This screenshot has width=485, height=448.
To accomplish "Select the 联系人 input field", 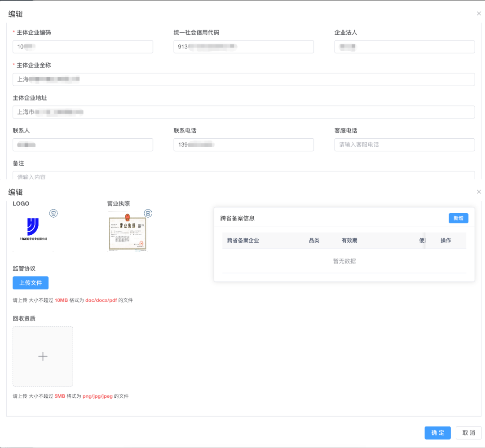I will click(83, 145).
